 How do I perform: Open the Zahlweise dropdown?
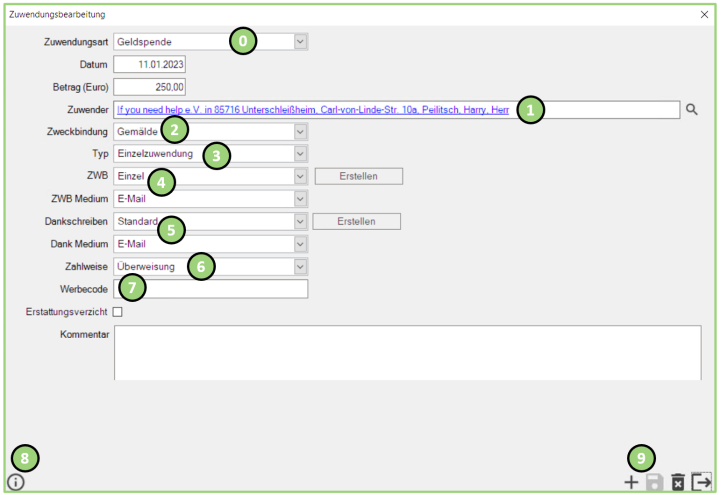(x=300, y=267)
